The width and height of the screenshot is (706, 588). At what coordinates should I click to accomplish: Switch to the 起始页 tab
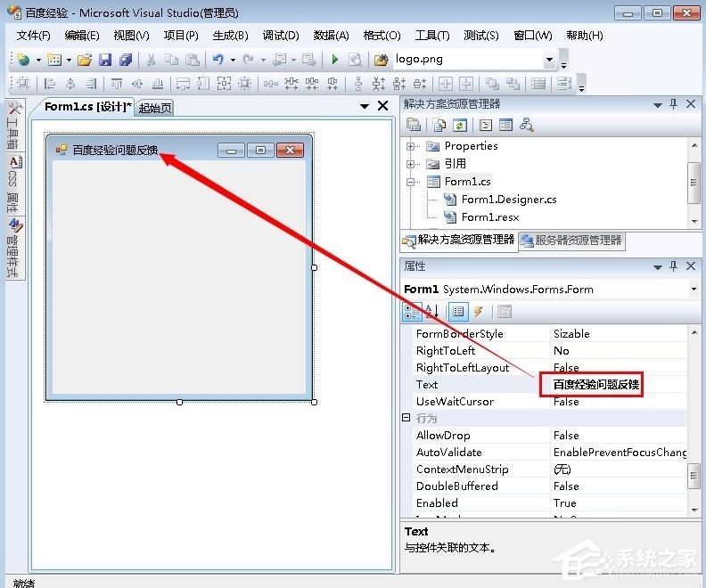(x=155, y=108)
